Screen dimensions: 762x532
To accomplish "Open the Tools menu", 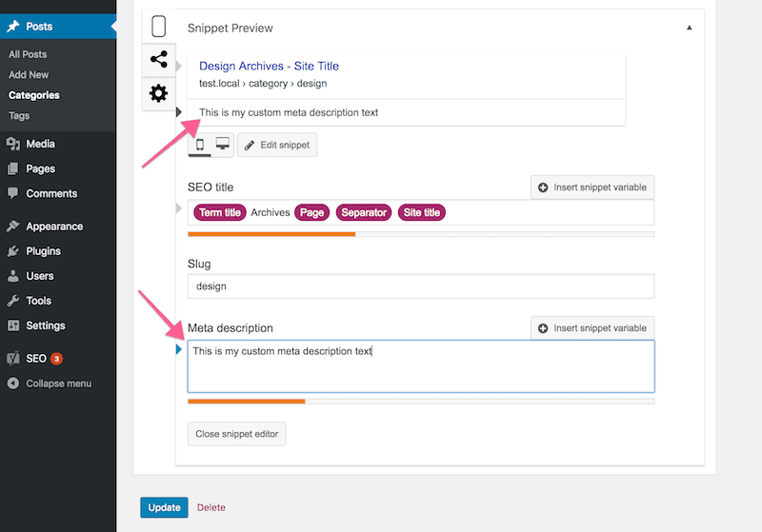I will tap(38, 301).
